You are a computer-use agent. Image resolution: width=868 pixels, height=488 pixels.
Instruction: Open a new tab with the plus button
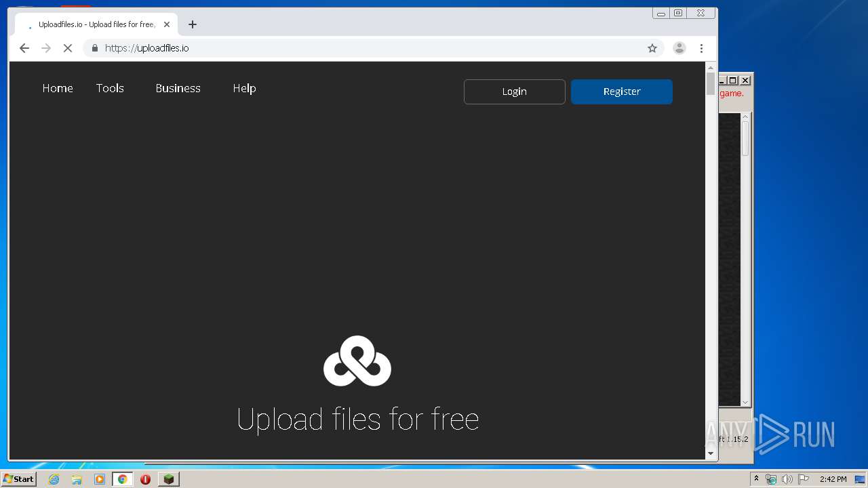click(193, 24)
